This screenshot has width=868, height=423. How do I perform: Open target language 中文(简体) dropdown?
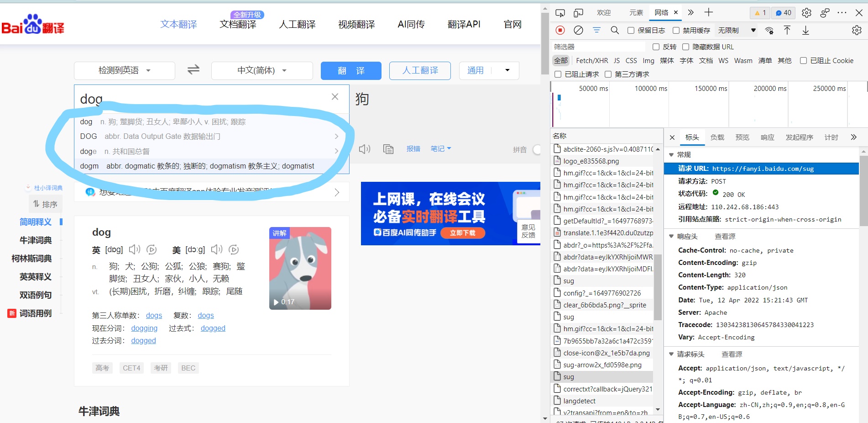262,70
